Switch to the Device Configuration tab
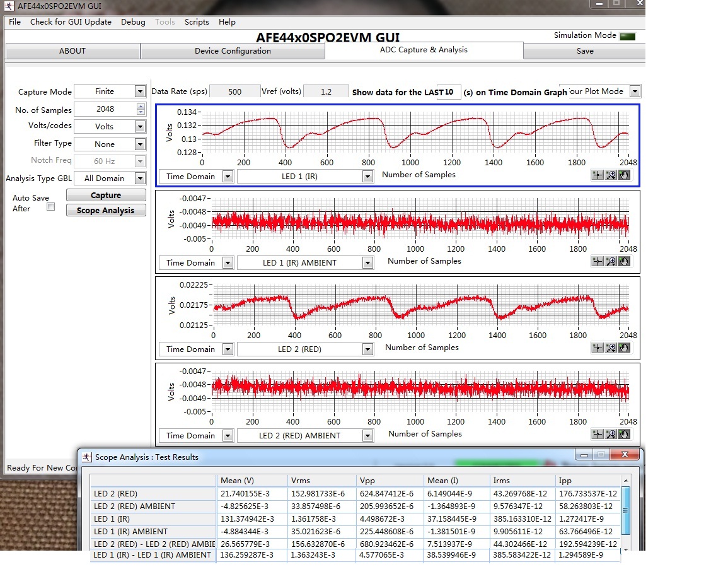This screenshot has height=574, width=728. (x=233, y=51)
